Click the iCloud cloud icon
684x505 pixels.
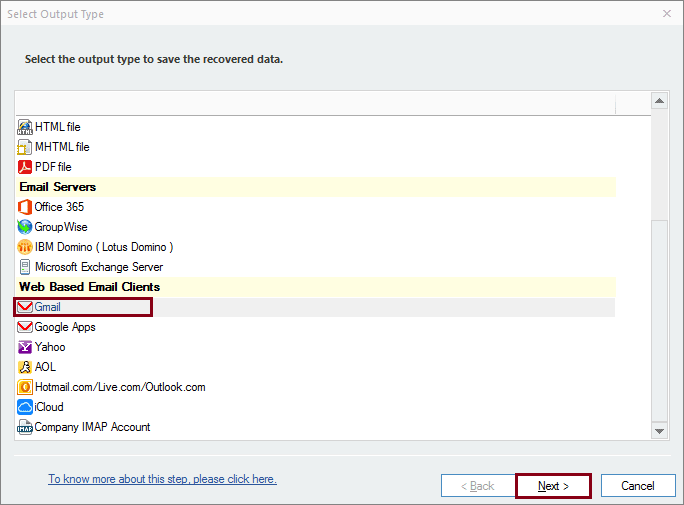pyautogui.click(x=25, y=407)
